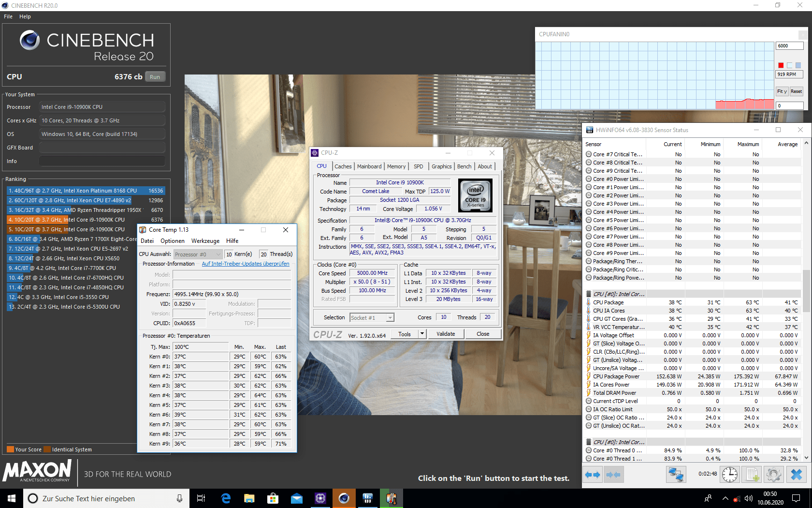Open Microsoft Store from the taskbar
Screen dimensions: 812x508
[273, 498]
